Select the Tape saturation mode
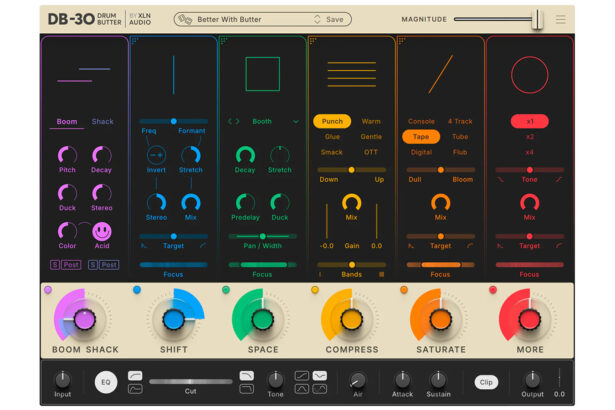This screenshot has height=410, width=615. coord(421,137)
